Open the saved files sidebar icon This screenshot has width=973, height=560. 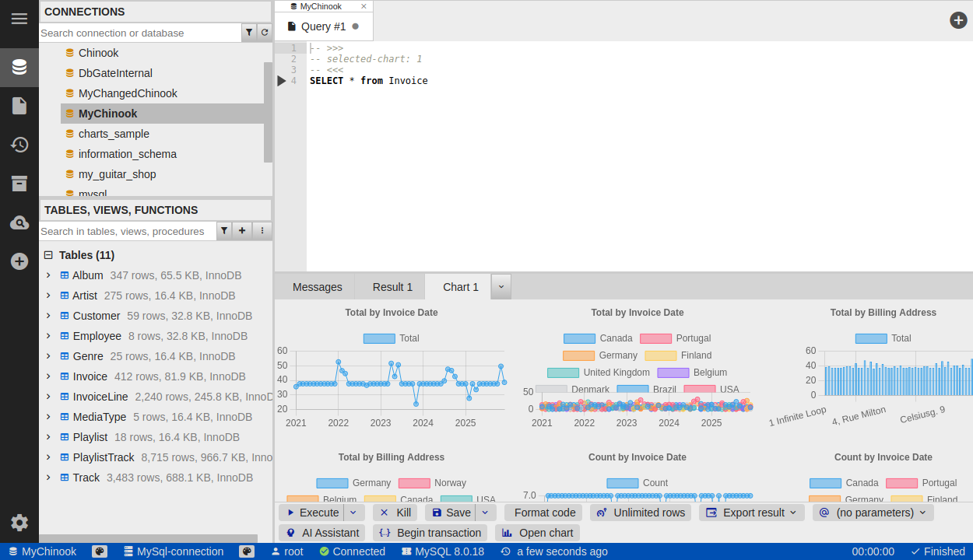pos(19,106)
